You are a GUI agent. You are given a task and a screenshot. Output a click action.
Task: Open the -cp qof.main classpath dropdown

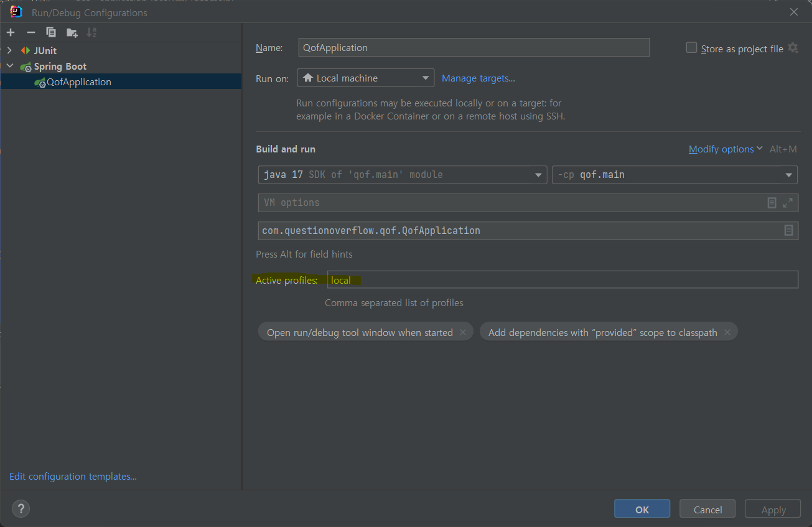(x=674, y=175)
